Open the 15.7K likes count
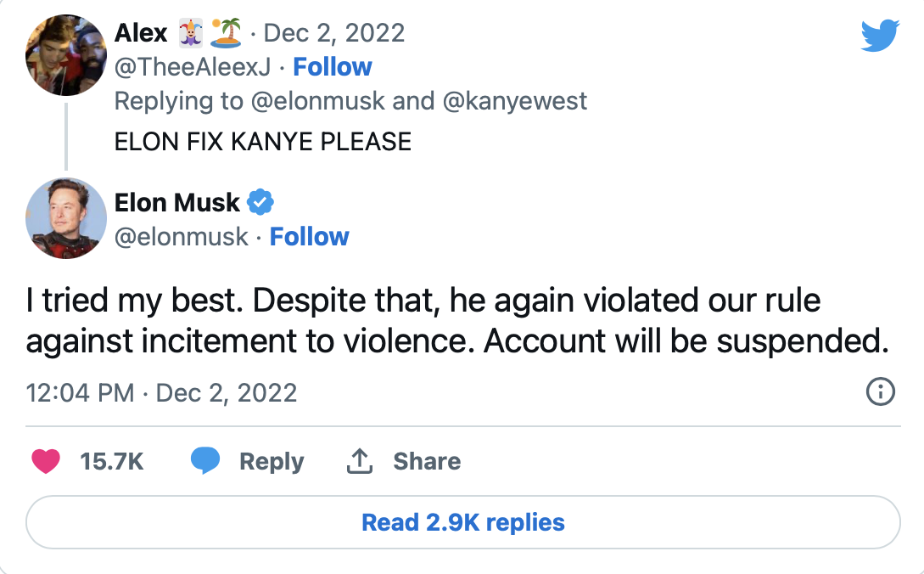This screenshot has height=574, width=924. (112, 461)
